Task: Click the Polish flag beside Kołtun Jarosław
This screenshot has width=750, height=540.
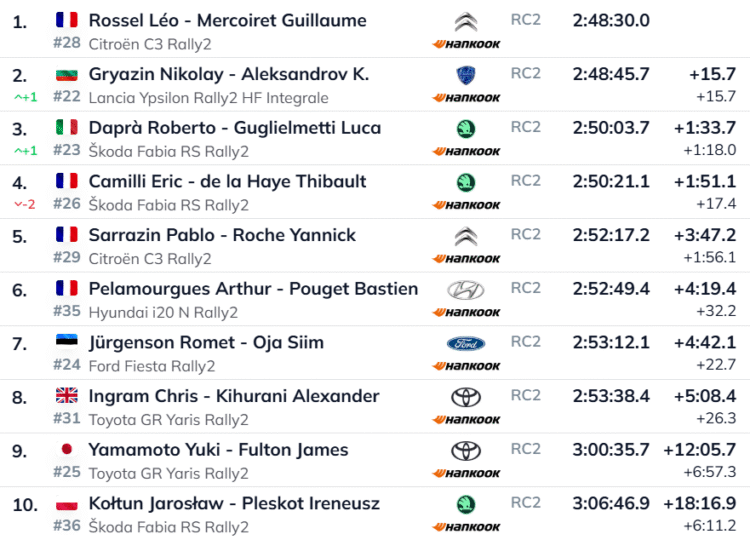Action: pos(67,504)
